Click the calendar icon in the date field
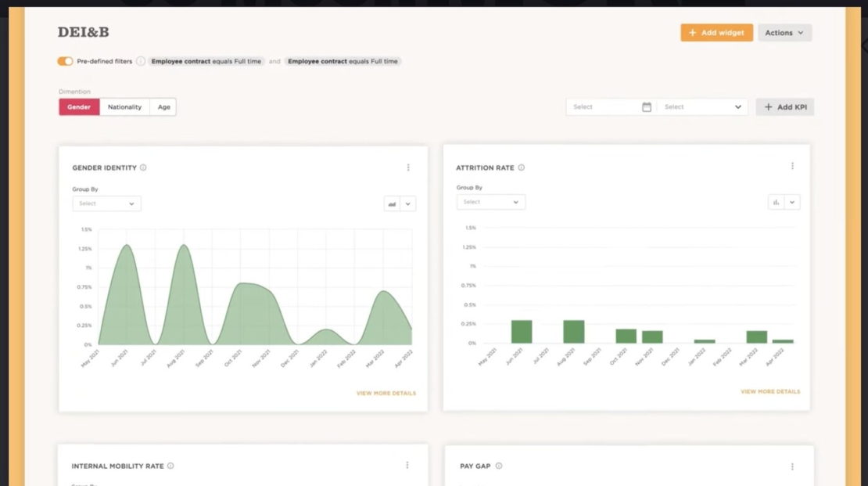The width and height of the screenshot is (868, 486). tap(647, 106)
